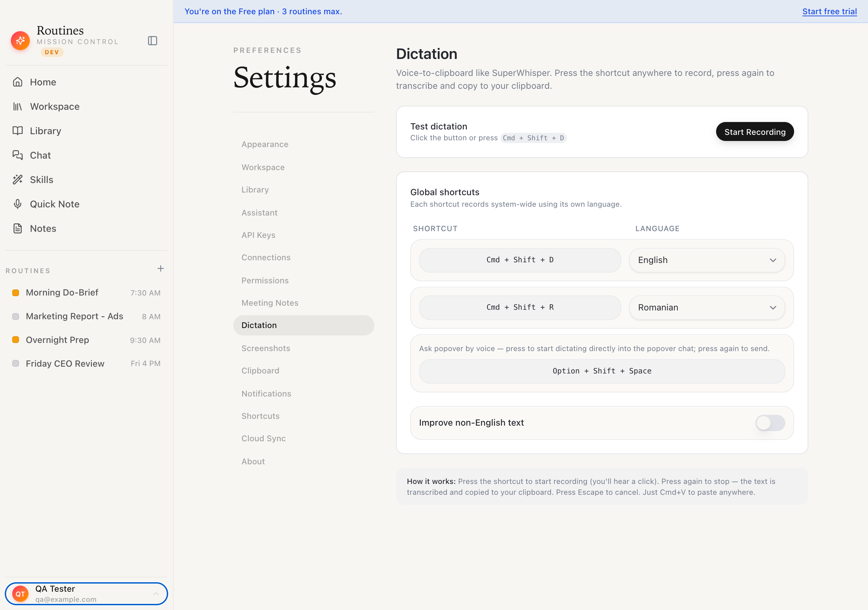This screenshot has height=610, width=868.
Task: Open Library settings section
Action: pos(303,190)
